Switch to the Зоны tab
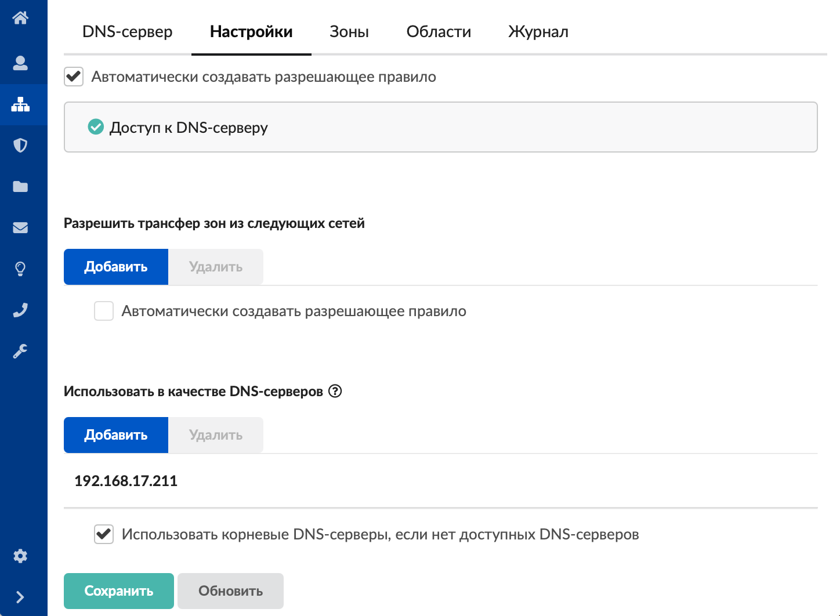The width and height of the screenshot is (840, 616). point(349,31)
